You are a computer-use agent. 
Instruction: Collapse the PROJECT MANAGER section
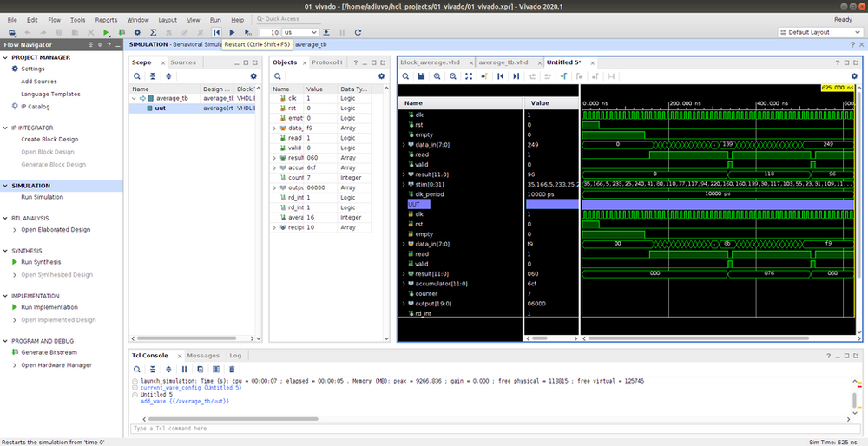point(6,57)
